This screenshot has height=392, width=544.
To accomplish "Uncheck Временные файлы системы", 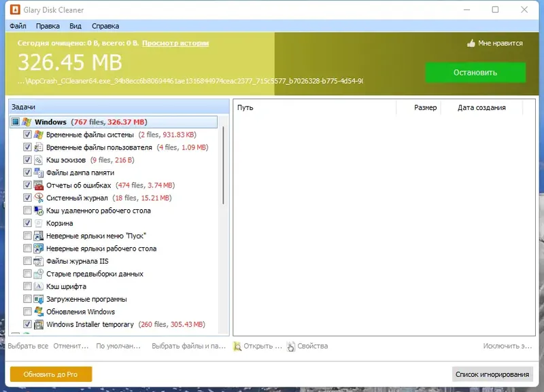I will (27, 135).
